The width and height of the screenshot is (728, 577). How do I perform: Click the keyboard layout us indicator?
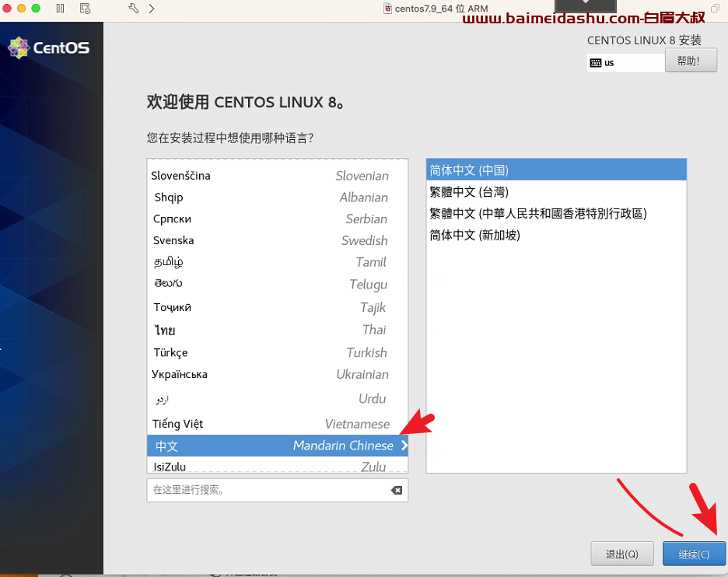[625, 63]
